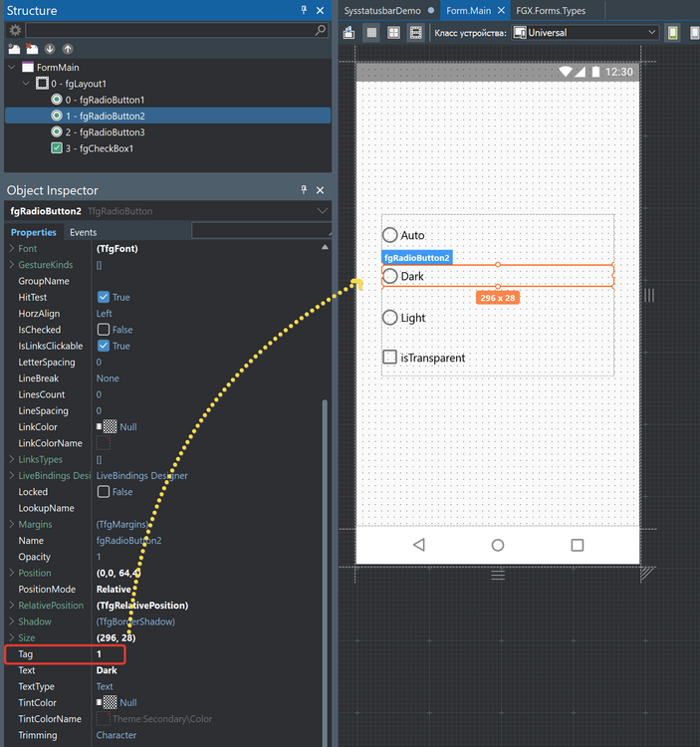Image resolution: width=700 pixels, height=747 pixels.
Task: Click the single-square view icon in designer toolbar
Action: (x=371, y=33)
